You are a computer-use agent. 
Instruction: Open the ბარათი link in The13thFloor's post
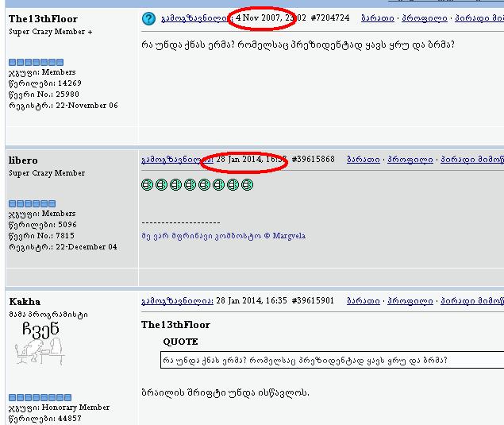[x=378, y=18]
